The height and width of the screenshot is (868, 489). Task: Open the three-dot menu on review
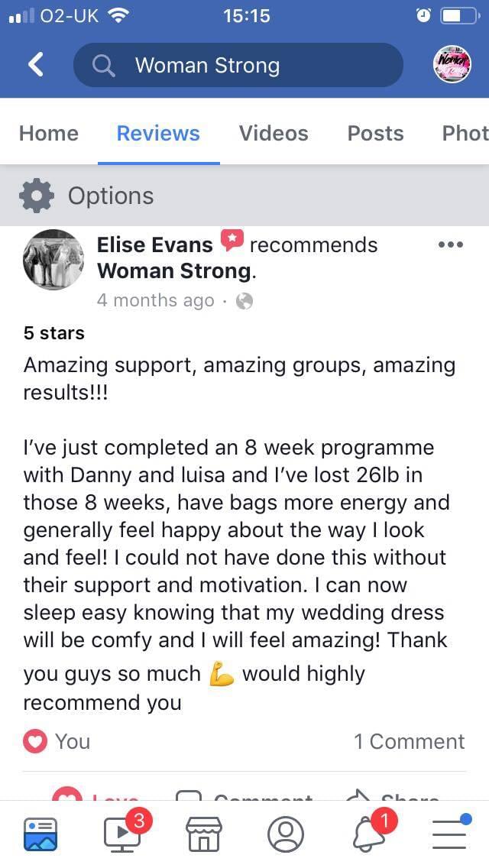pyautogui.click(x=451, y=245)
